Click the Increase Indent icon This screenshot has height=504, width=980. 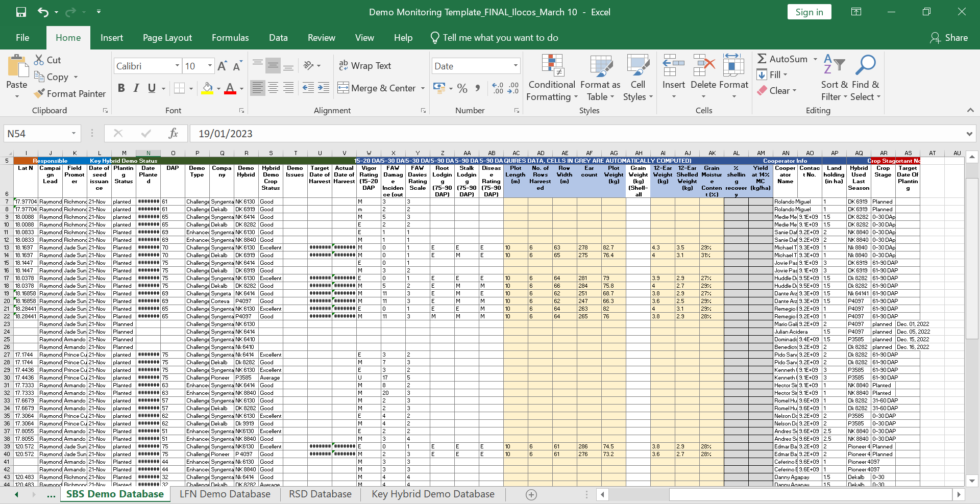tap(324, 88)
